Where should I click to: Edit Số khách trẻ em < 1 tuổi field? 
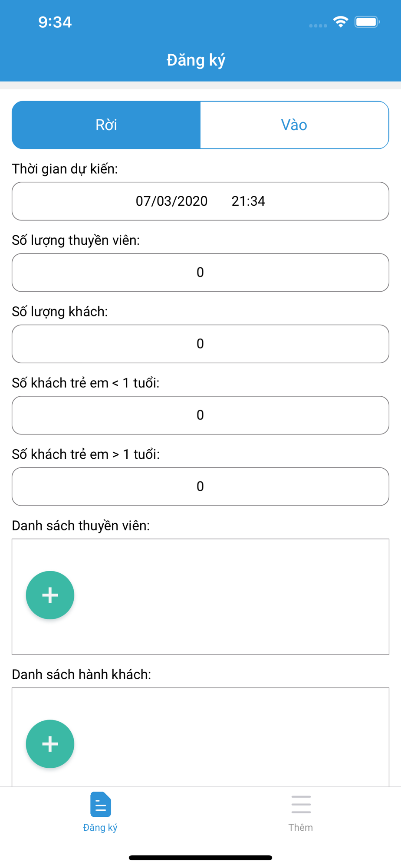[x=200, y=415]
